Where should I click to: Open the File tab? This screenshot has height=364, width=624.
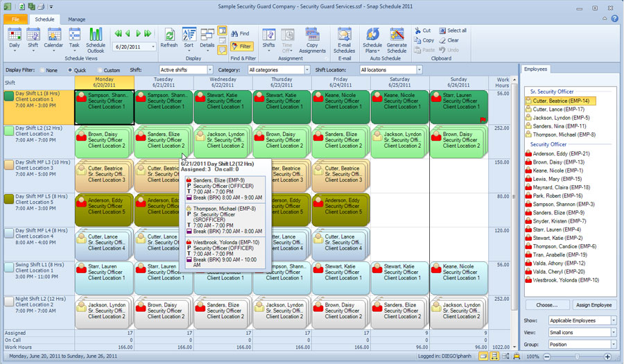tap(15, 19)
